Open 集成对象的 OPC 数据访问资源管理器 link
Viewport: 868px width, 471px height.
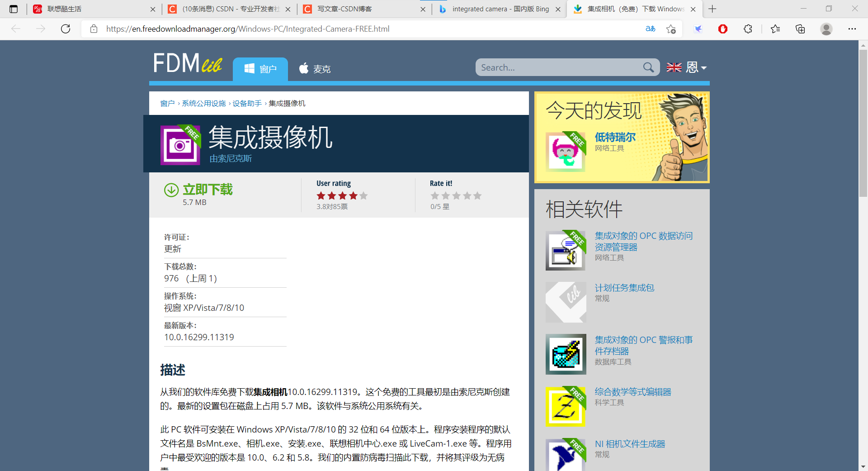pyautogui.click(x=643, y=241)
